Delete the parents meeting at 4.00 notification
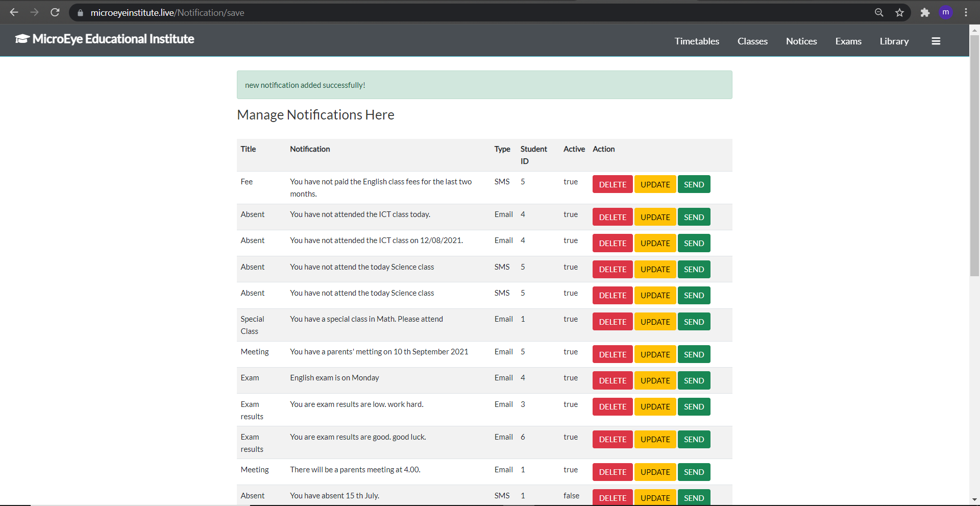Viewport: 980px width, 506px height. pos(612,472)
